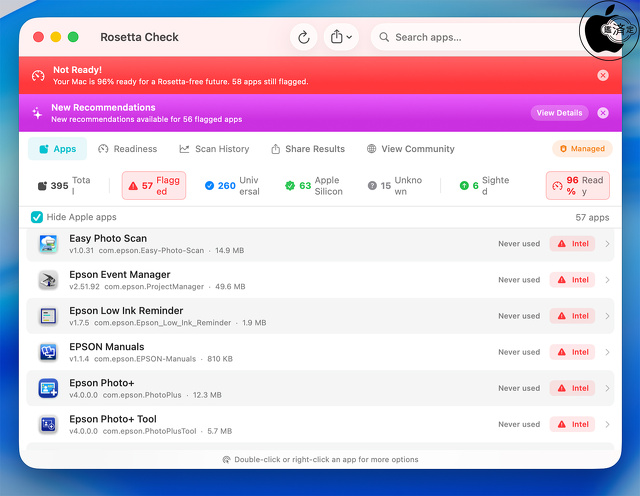Select the 57 Flagged filter
Image resolution: width=640 pixels, height=496 pixels.
(154, 186)
